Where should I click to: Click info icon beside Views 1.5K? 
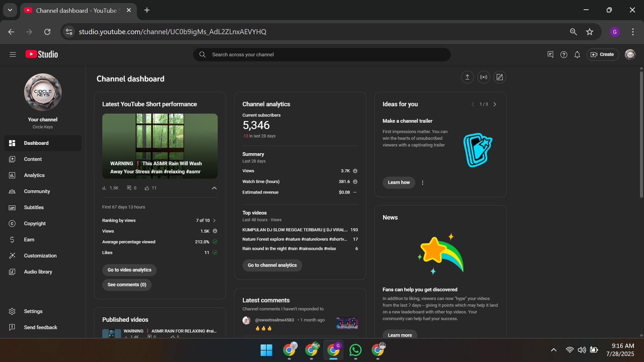(x=215, y=231)
